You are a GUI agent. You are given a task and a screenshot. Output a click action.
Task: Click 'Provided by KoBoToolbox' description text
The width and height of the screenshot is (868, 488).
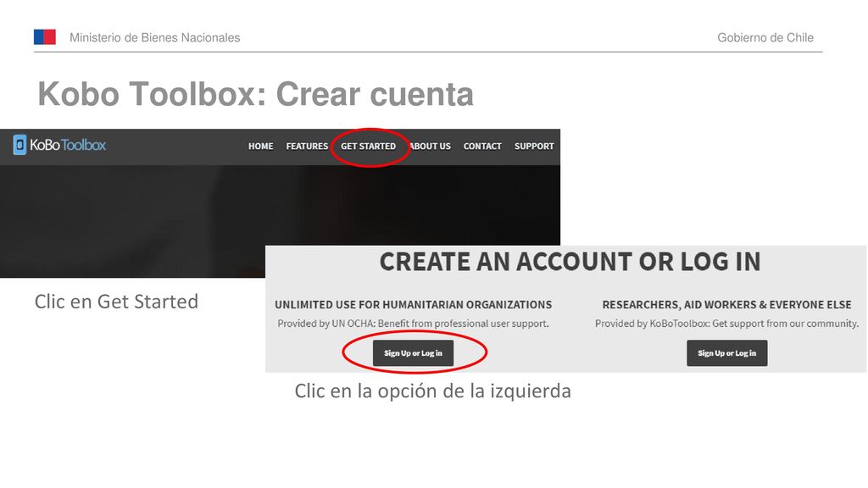[x=726, y=324]
